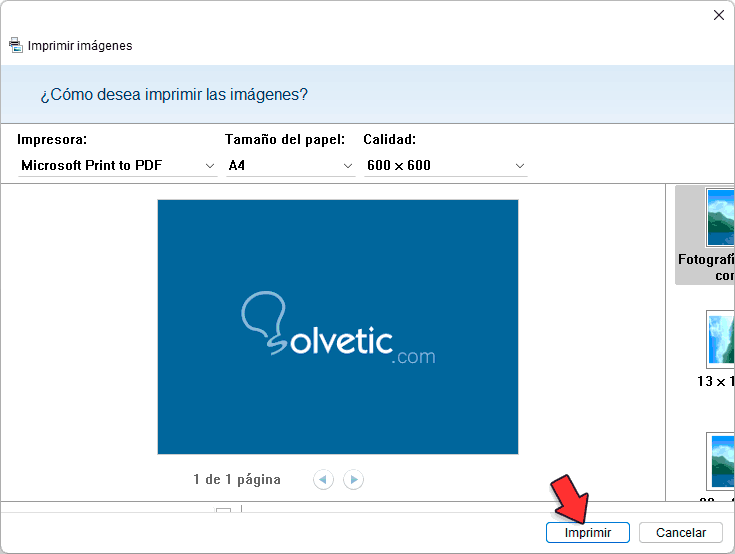Open the Impresora dropdown
Viewport: 735px width, 554px height.
(x=118, y=165)
